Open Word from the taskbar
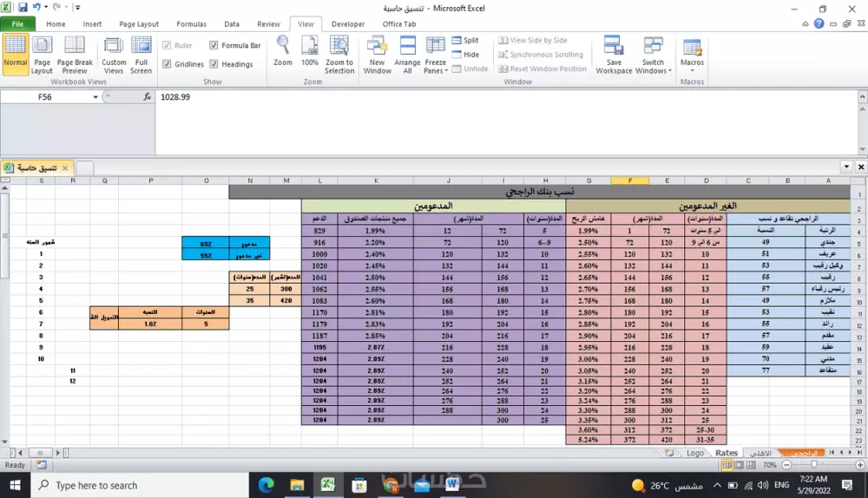The height and width of the screenshot is (498, 868). tap(452, 485)
